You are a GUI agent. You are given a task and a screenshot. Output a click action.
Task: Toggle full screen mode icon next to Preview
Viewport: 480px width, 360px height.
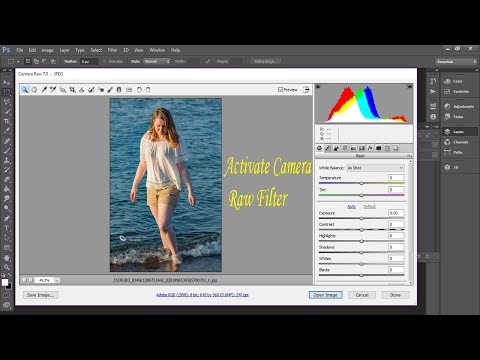[x=306, y=90]
